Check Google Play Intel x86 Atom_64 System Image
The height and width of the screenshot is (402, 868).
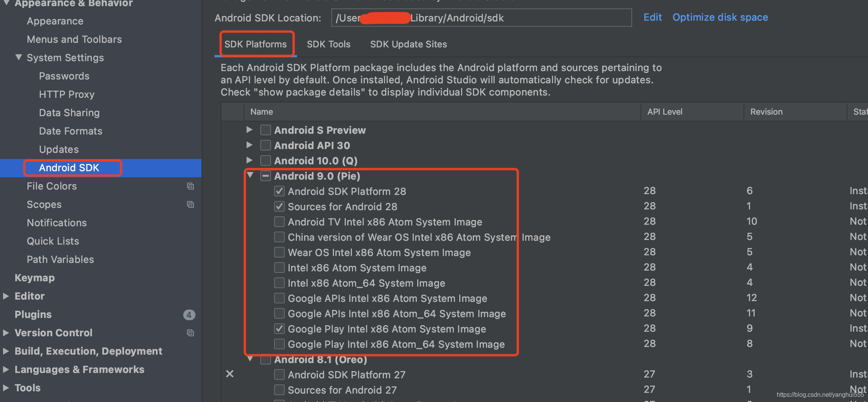279,344
